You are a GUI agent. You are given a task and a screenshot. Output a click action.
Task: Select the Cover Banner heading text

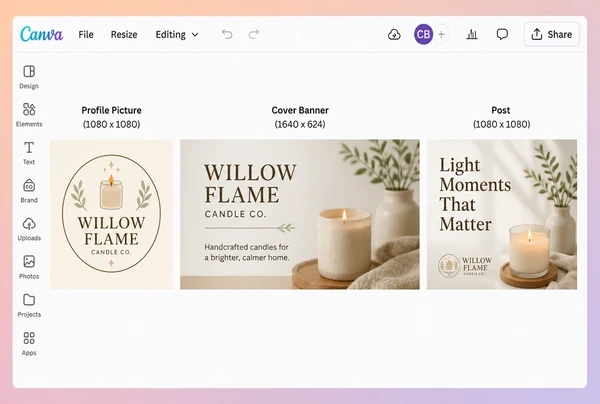[300, 110]
